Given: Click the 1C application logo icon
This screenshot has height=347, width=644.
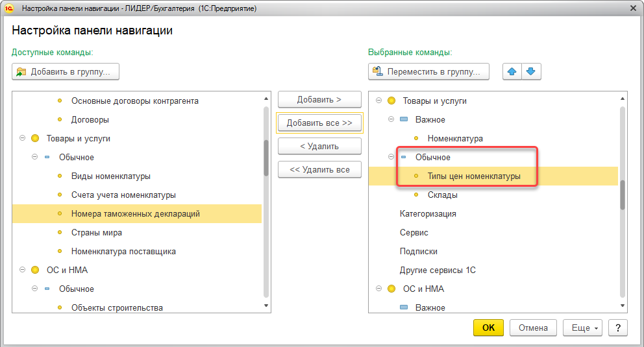Looking at the screenshot, I should [9, 8].
